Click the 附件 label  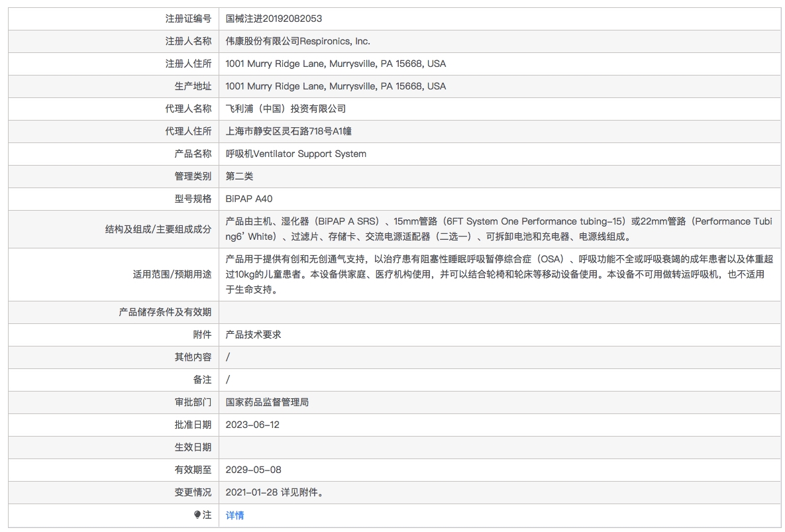(202, 335)
